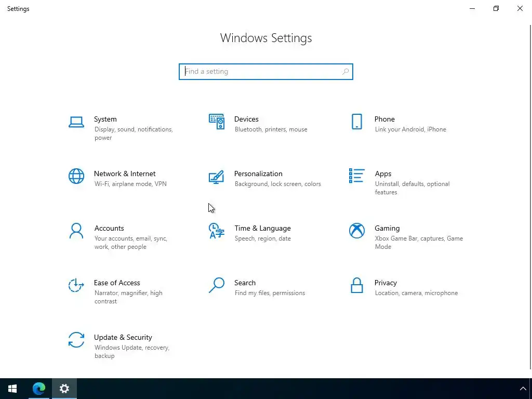
Task: Show hidden system tray icons chevron
Action: tap(523, 389)
